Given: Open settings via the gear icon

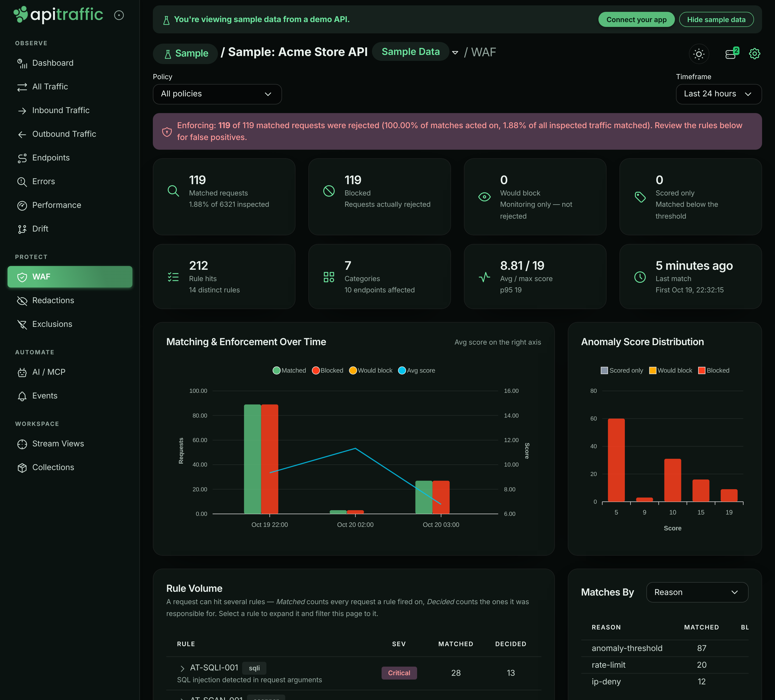Looking at the screenshot, I should pos(755,54).
